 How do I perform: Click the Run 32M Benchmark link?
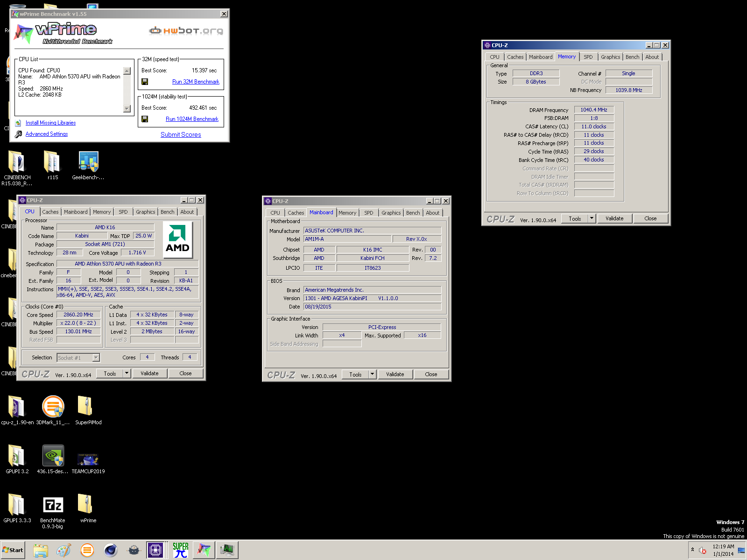click(196, 82)
